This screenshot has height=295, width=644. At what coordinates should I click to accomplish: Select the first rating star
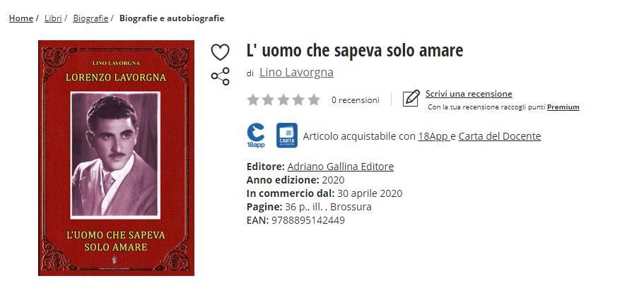pos(253,100)
